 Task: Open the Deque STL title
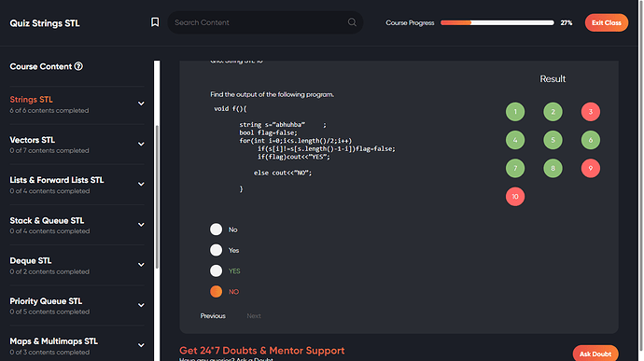(31, 261)
